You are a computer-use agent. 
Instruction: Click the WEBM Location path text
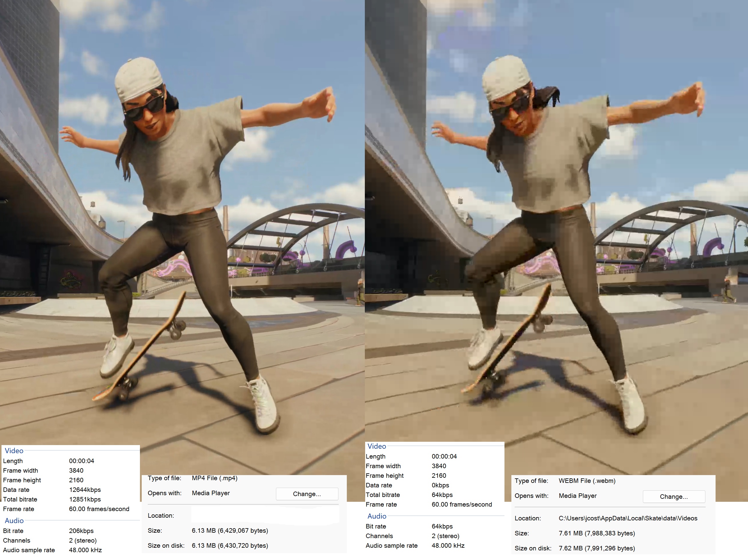coord(628,518)
